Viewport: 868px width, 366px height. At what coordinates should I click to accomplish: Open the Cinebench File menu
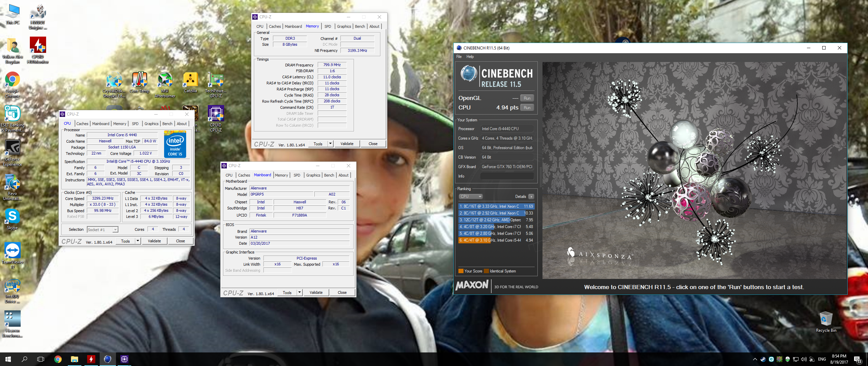(x=459, y=57)
